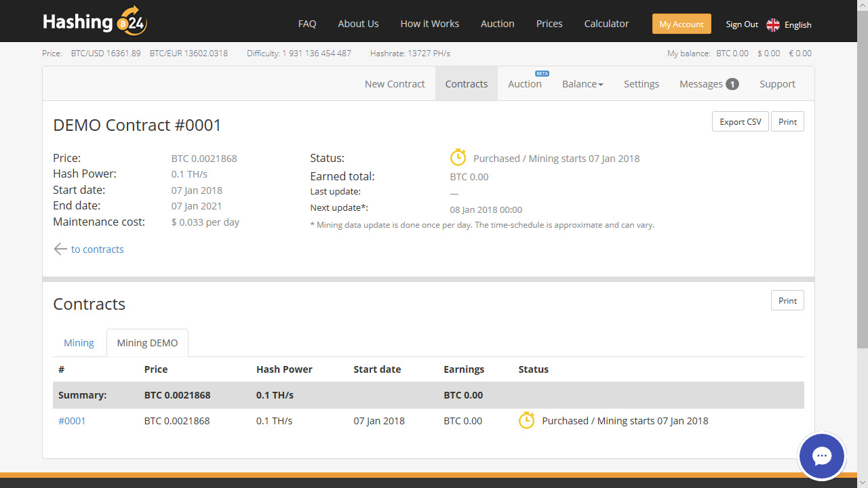Click the maintenance cost $ 0.033 per day
868x488 pixels.
[205, 222]
